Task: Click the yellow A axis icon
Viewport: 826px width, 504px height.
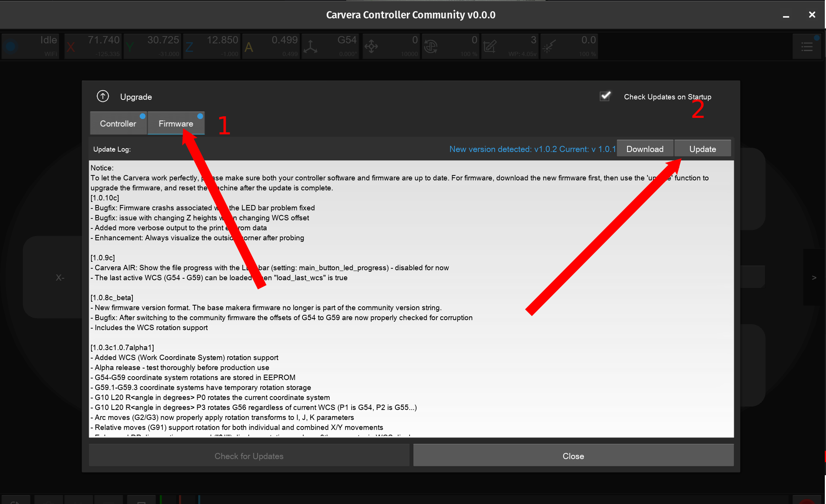Action: coord(249,47)
